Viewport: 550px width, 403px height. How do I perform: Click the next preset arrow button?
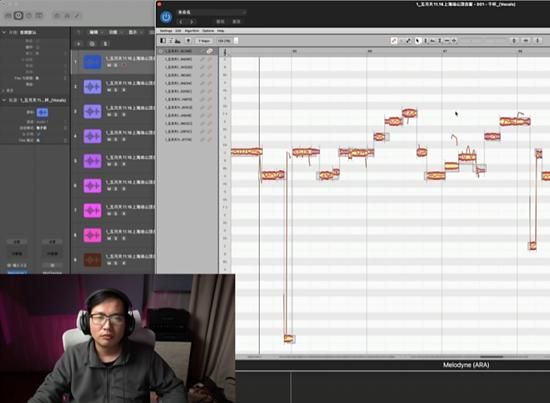pyautogui.click(x=192, y=22)
